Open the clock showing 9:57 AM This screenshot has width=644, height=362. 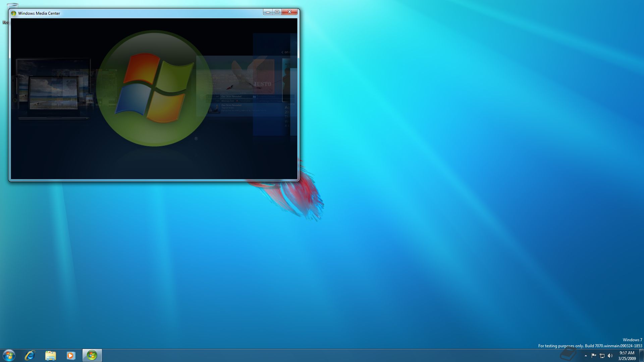[x=627, y=355]
